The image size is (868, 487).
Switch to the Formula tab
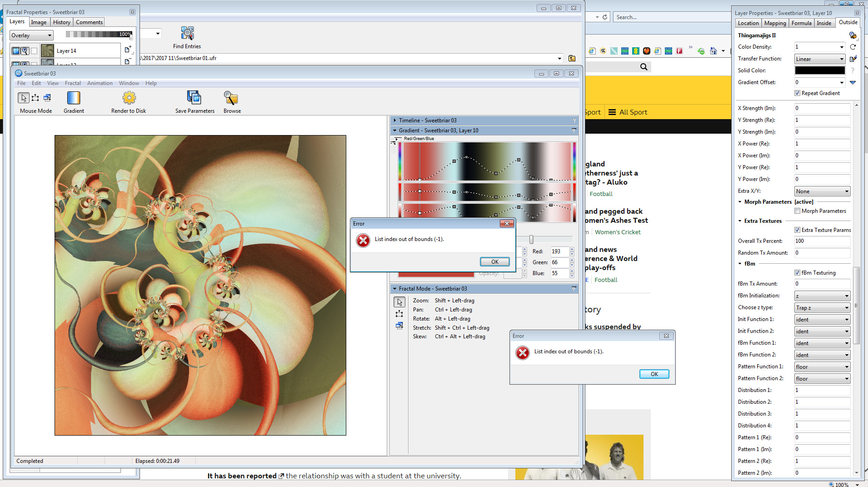(801, 23)
